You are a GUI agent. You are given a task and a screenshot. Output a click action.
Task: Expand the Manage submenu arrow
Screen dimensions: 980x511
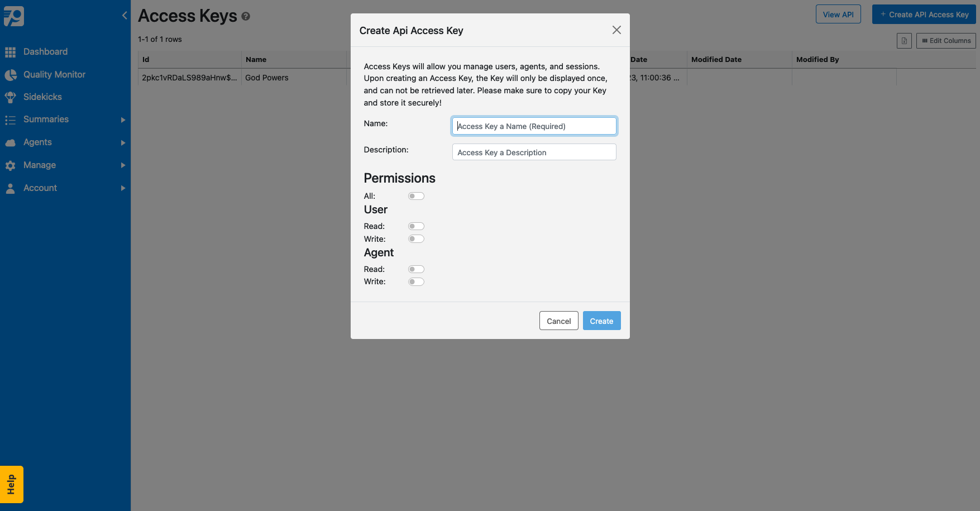click(x=123, y=165)
